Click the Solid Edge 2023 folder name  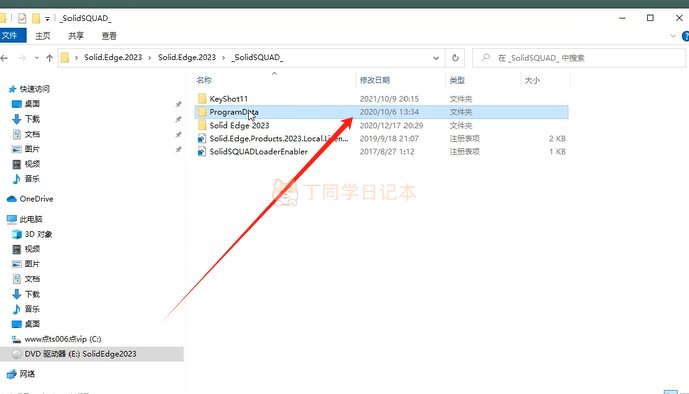click(239, 125)
